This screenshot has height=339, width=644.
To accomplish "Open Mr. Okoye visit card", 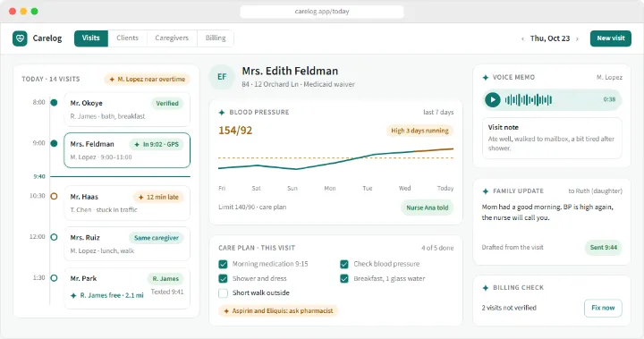I will (127, 109).
